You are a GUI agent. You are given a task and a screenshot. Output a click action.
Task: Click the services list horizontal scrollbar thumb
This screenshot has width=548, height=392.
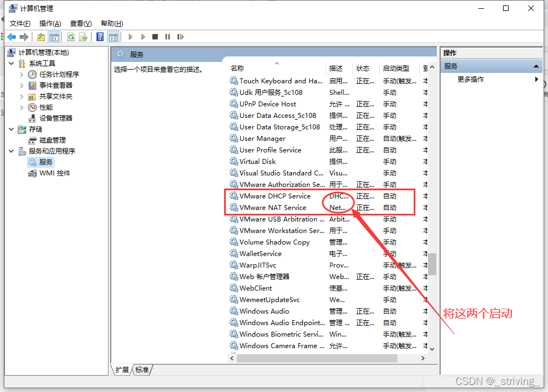tap(317, 358)
